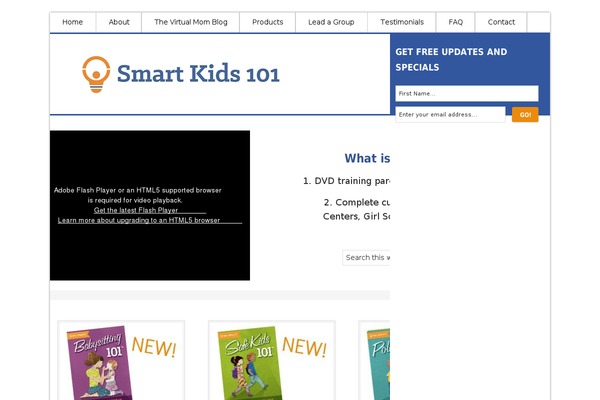This screenshot has width=600, height=400.
Task: Click the Smart Kids 101 title
Action: tap(198, 73)
